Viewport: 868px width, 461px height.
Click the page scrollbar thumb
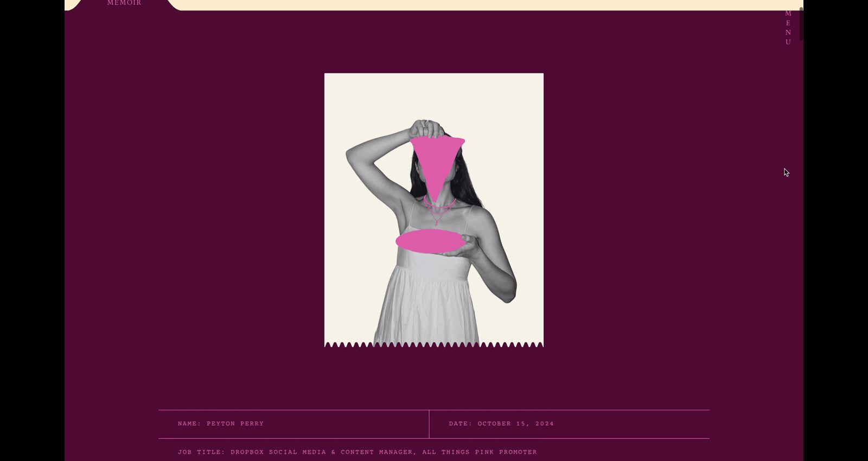[801, 24]
